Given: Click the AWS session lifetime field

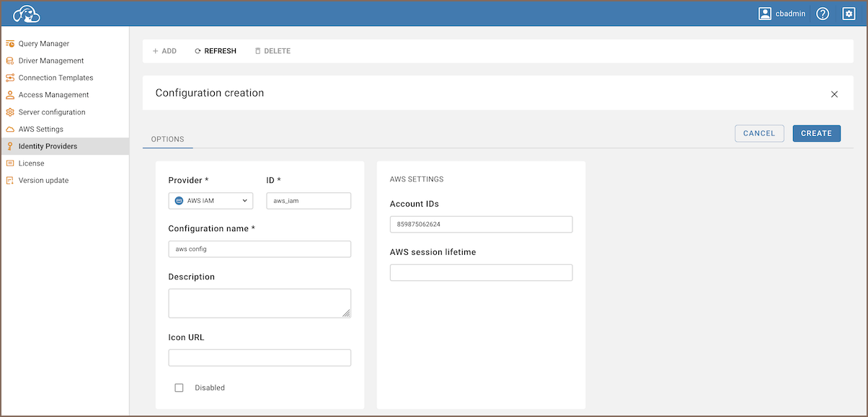Looking at the screenshot, I should point(481,273).
